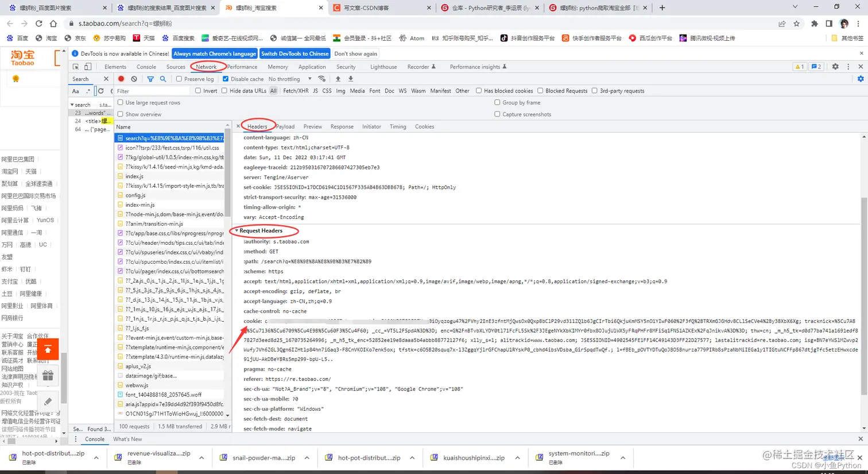Image resolution: width=868 pixels, height=474 pixels.
Task: Open the Payload tab
Action: 285,126
